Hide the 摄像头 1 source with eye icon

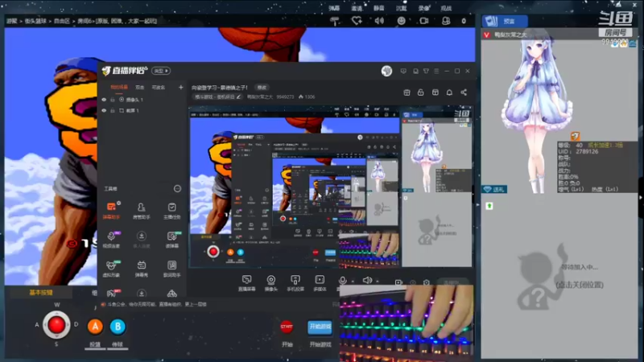tap(104, 100)
